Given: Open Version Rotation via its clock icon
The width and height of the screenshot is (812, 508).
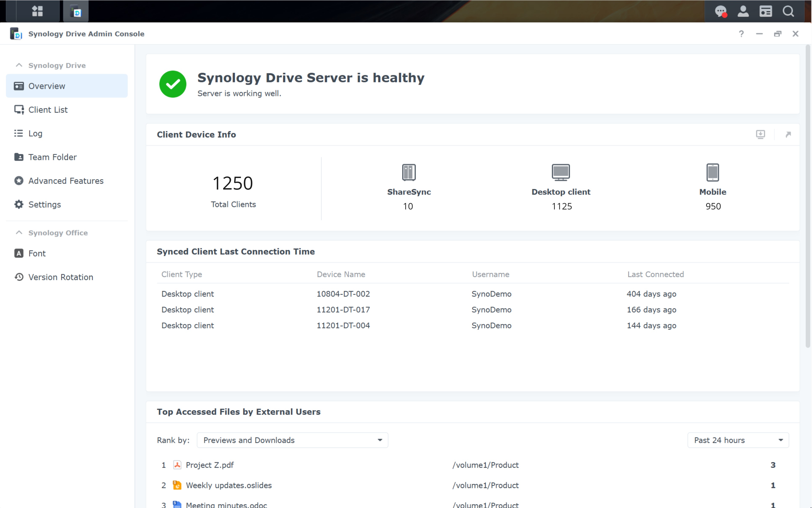Looking at the screenshot, I should tap(19, 277).
